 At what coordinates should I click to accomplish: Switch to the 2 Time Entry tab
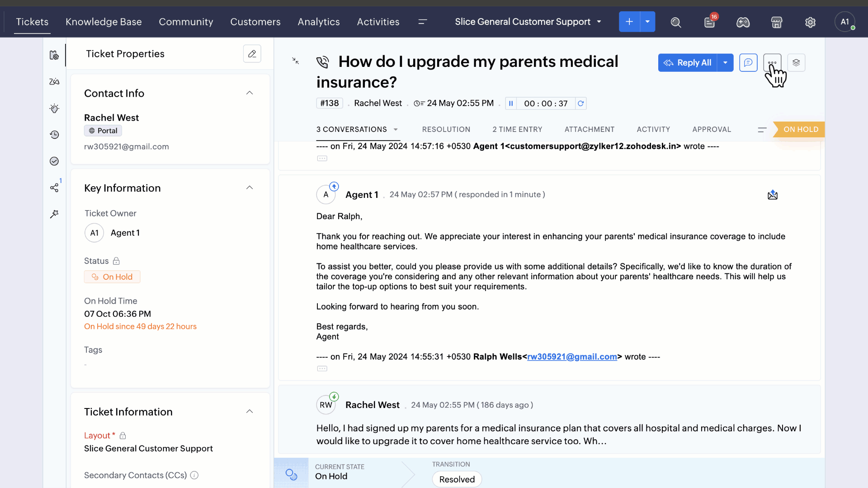[x=517, y=129]
